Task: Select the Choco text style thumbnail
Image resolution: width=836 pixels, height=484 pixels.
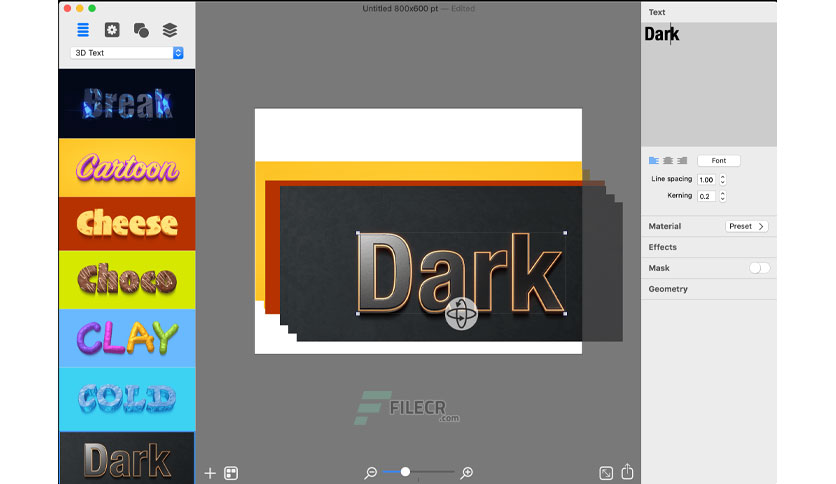Action: [127, 279]
